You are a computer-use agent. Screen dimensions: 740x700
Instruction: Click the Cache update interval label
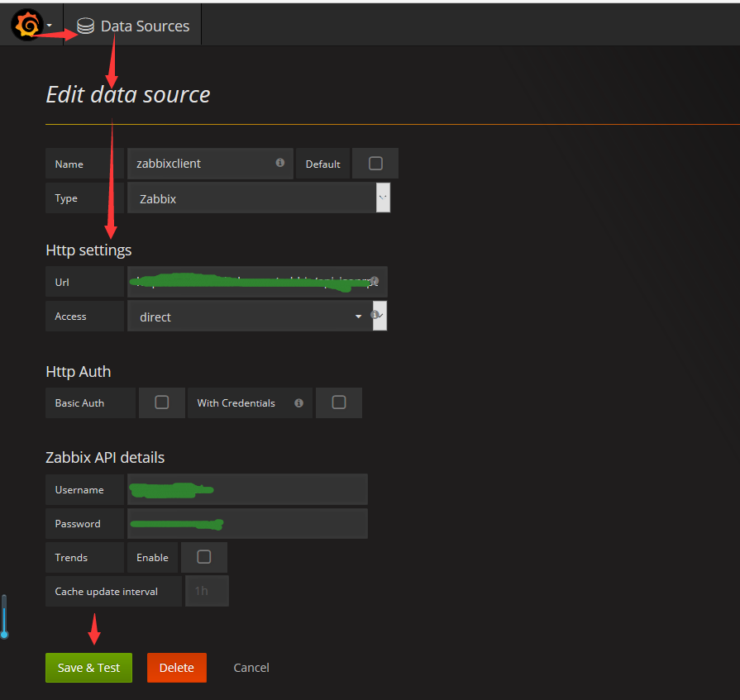(x=114, y=591)
